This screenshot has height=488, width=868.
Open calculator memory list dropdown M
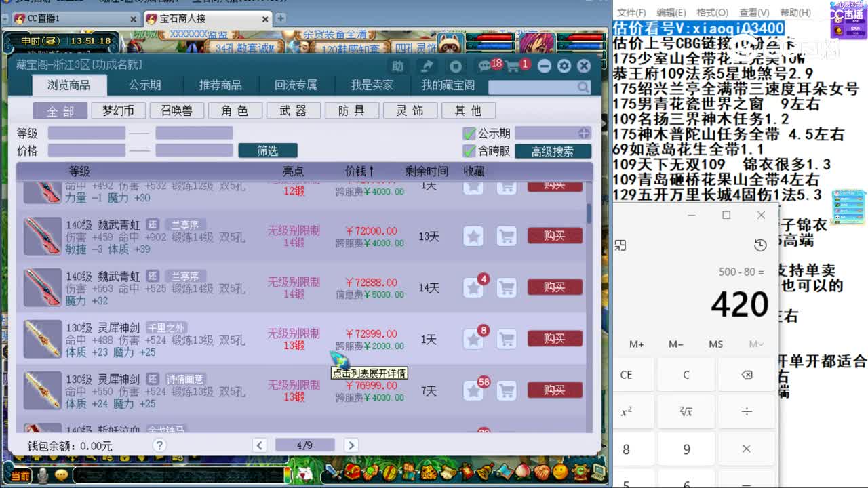click(756, 344)
